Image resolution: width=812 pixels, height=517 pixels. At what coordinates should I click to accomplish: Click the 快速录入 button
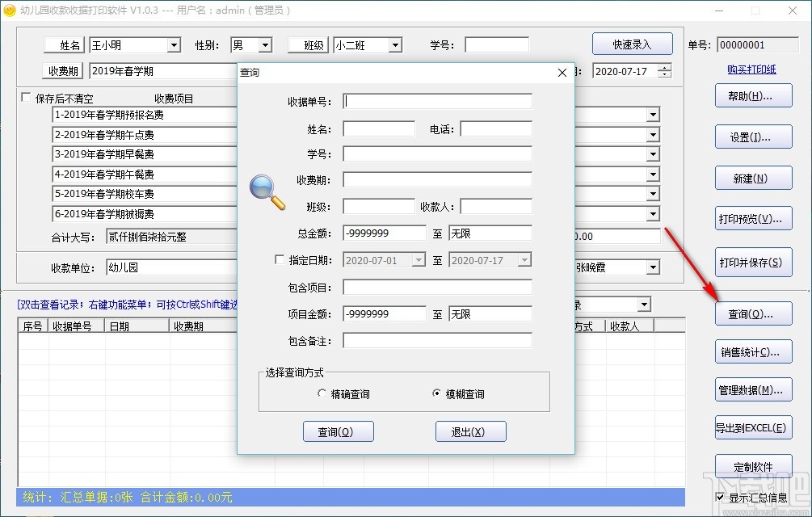[x=633, y=44]
